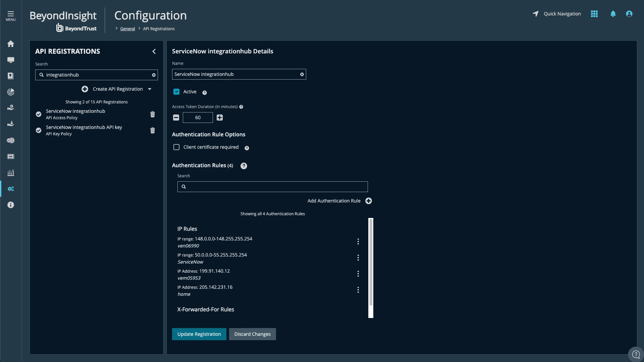This screenshot has height=362, width=644.
Task: Open the infinity card sidebar icon
Action: point(11,156)
